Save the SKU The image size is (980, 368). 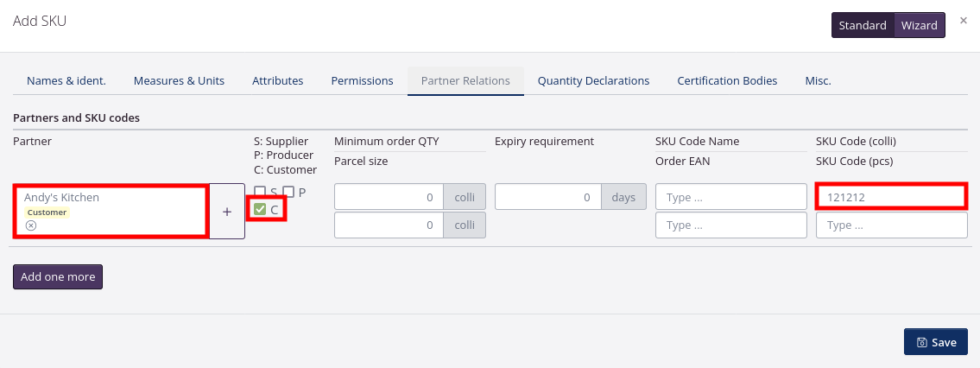(936, 342)
